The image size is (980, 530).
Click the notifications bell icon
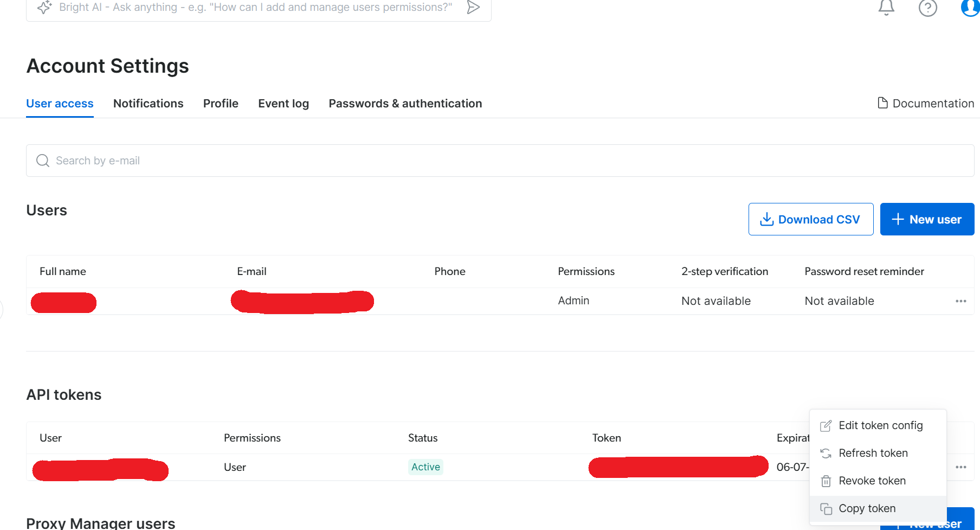click(886, 8)
